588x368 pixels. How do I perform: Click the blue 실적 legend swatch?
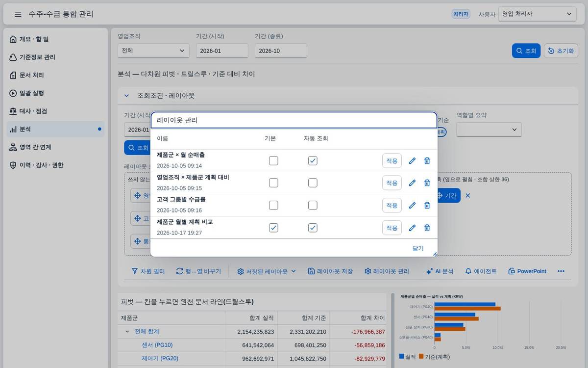(x=402, y=357)
